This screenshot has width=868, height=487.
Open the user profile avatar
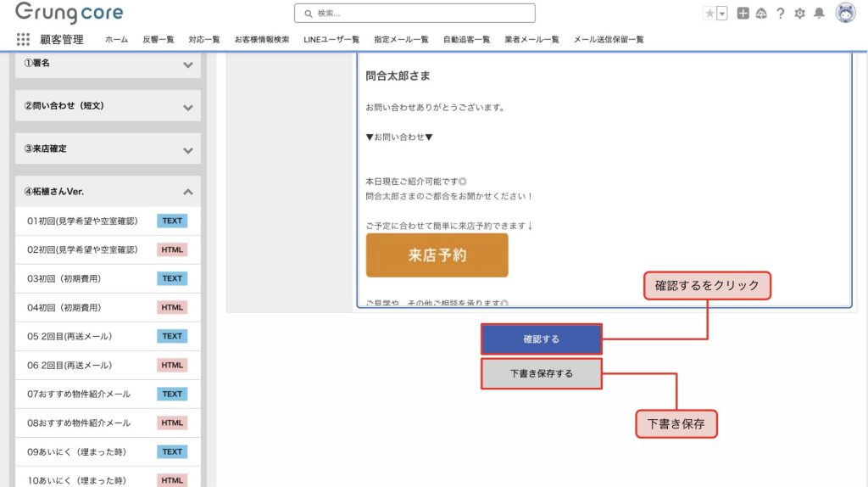pyautogui.click(x=845, y=13)
